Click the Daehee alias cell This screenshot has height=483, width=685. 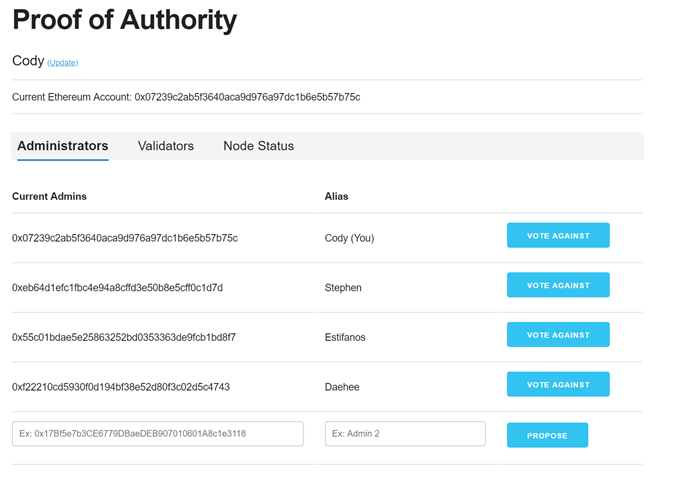[342, 387]
